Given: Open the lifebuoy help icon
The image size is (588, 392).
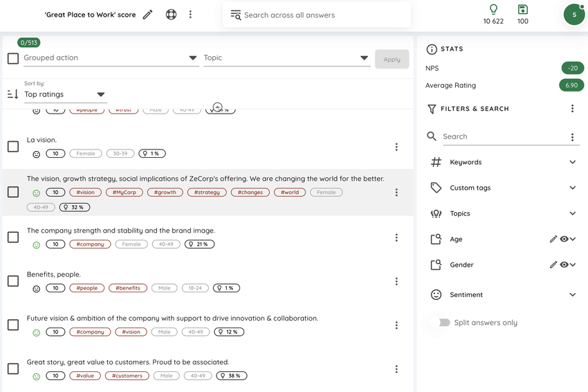Looking at the screenshot, I should pyautogui.click(x=171, y=15).
